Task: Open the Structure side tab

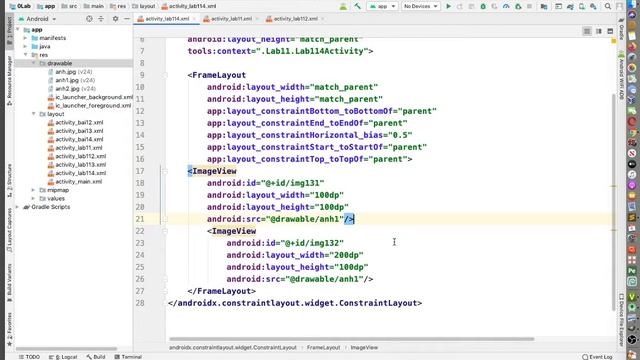Action: tap(9, 180)
